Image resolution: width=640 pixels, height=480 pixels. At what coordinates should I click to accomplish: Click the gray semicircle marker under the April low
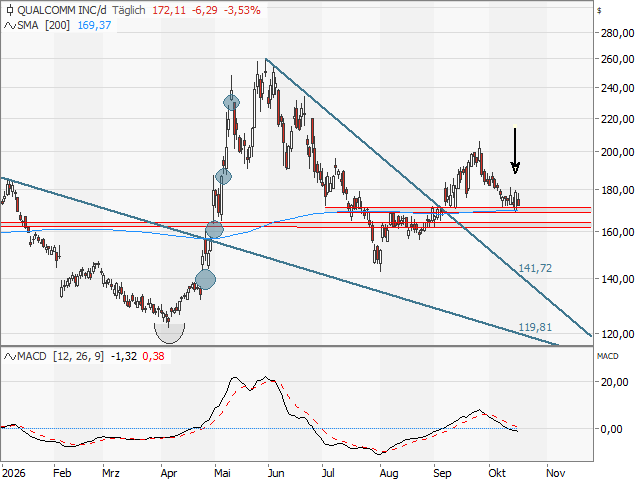pos(169,333)
